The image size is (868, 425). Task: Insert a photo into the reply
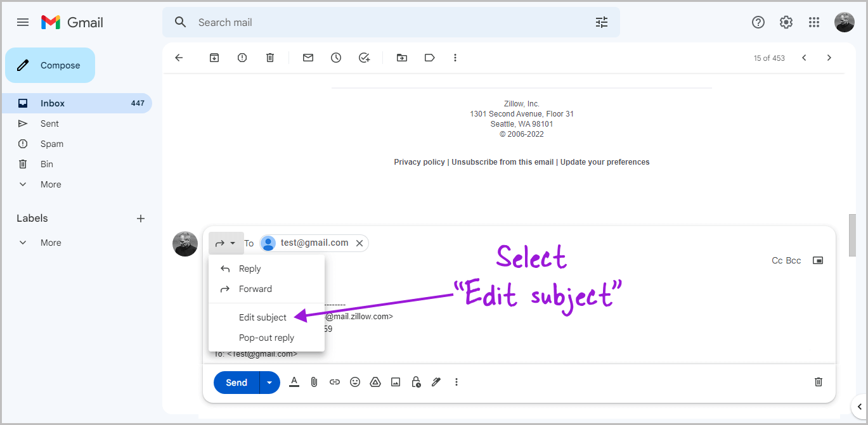click(396, 382)
